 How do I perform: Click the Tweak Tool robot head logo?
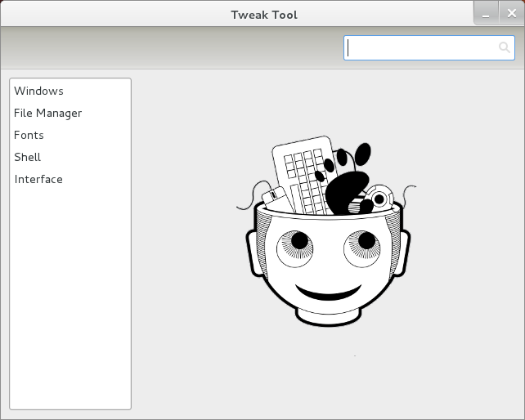(327, 231)
